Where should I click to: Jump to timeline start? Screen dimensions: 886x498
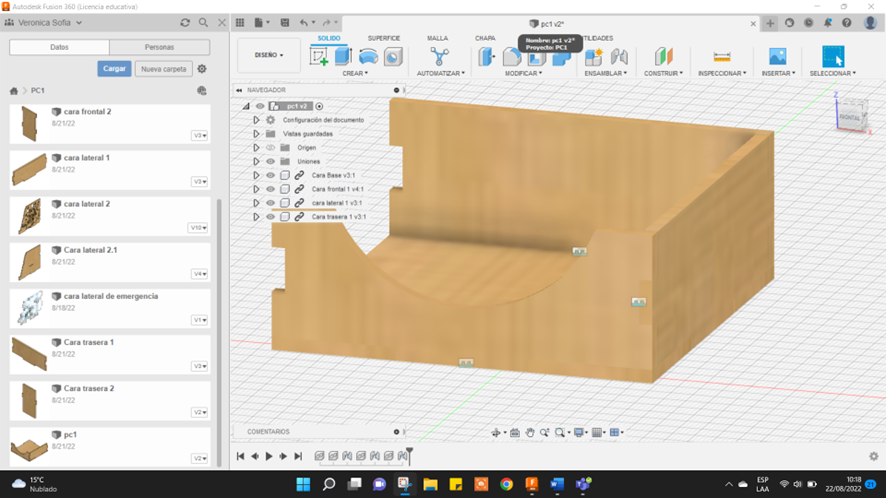(240, 456)
